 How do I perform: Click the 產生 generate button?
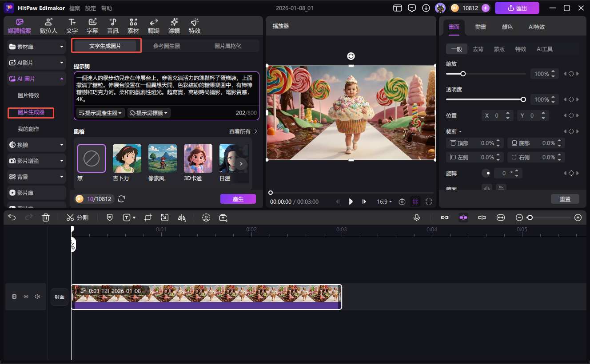click(x=238, y=199)
